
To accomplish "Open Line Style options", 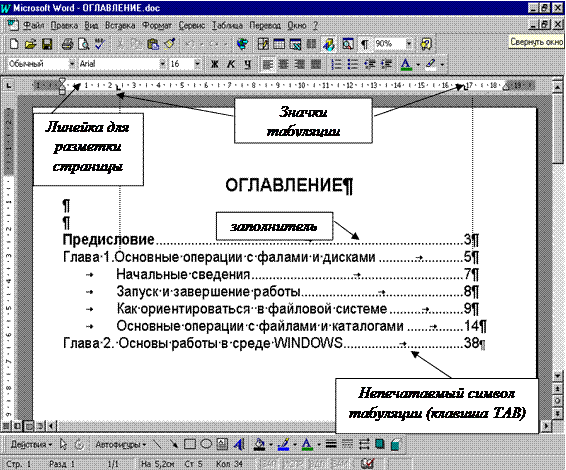I will coord(331,444).
